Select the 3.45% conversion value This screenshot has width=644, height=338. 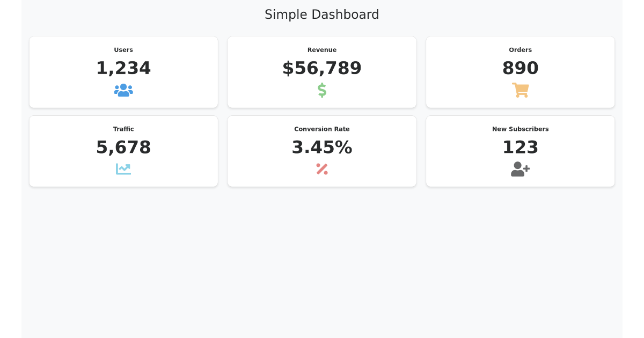(322, 148)
